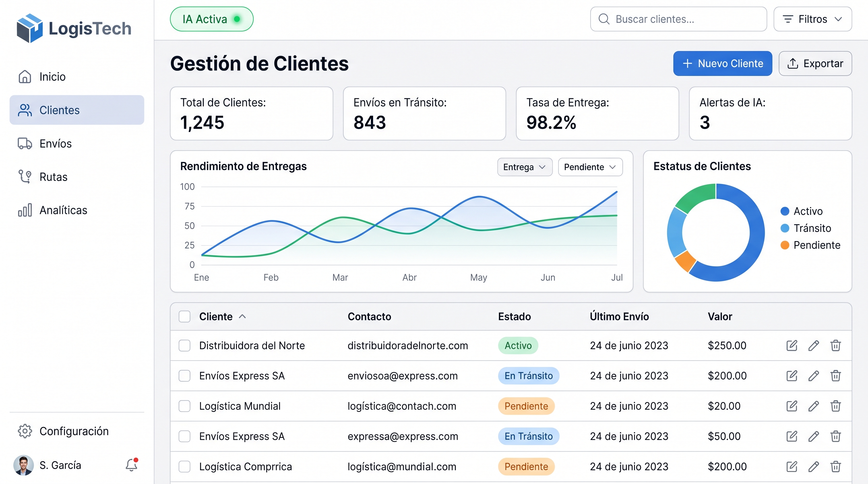Click the search magnifier icon
The width and height of the screenshot is (868, 484).
(x=604, y=19)
